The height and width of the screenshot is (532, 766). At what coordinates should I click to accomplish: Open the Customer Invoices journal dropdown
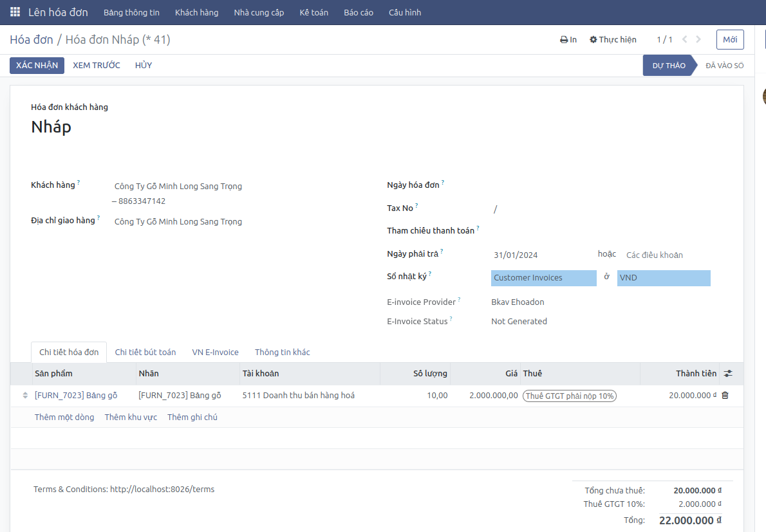(x=543, y=278)
